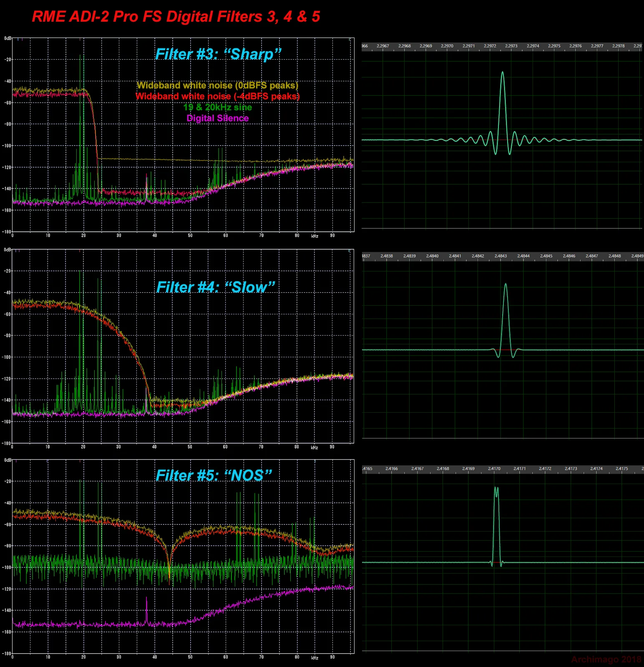This screenshot has width=644, height=667.
Task: Click the NOS filter impulse response peak
Action: [496, 488]
